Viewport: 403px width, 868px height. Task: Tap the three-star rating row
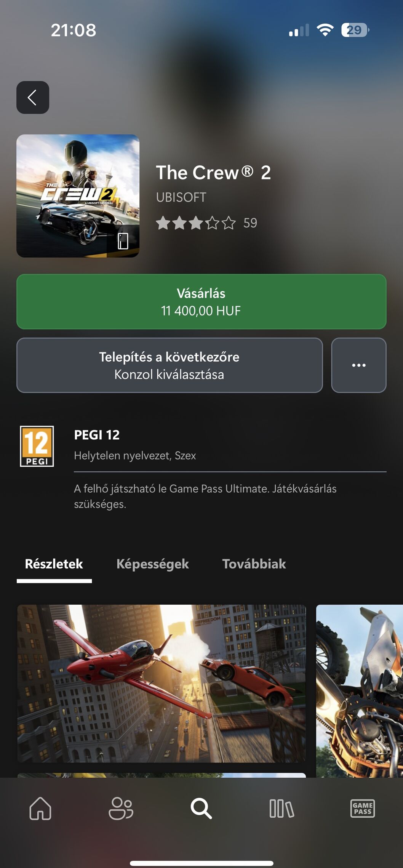[x=196, y=223]
